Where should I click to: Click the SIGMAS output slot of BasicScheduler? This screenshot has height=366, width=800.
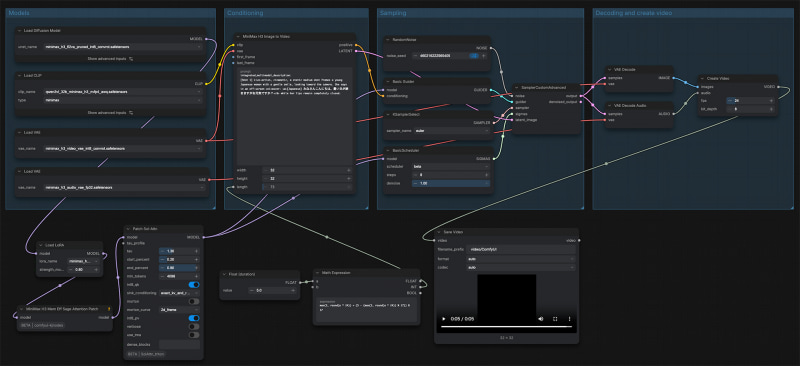(494, 158)
